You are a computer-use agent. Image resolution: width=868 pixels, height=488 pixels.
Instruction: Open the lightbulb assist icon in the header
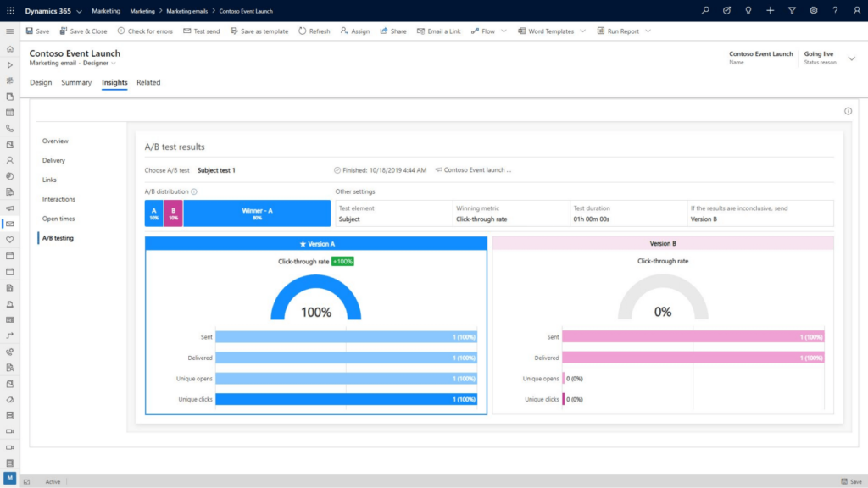coord(748,12)
